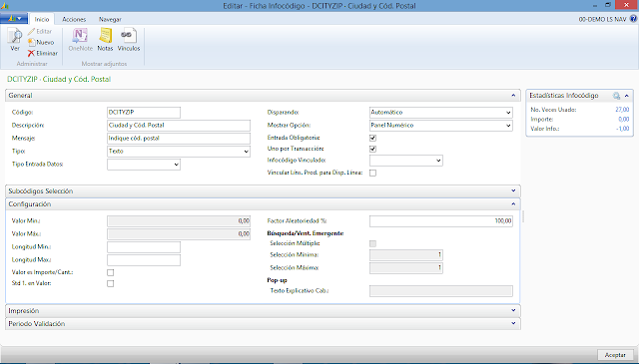Open the Tipo dropdown
This screenshot has height=364, width=639.
pyautogui.click(x=247, y=152)
